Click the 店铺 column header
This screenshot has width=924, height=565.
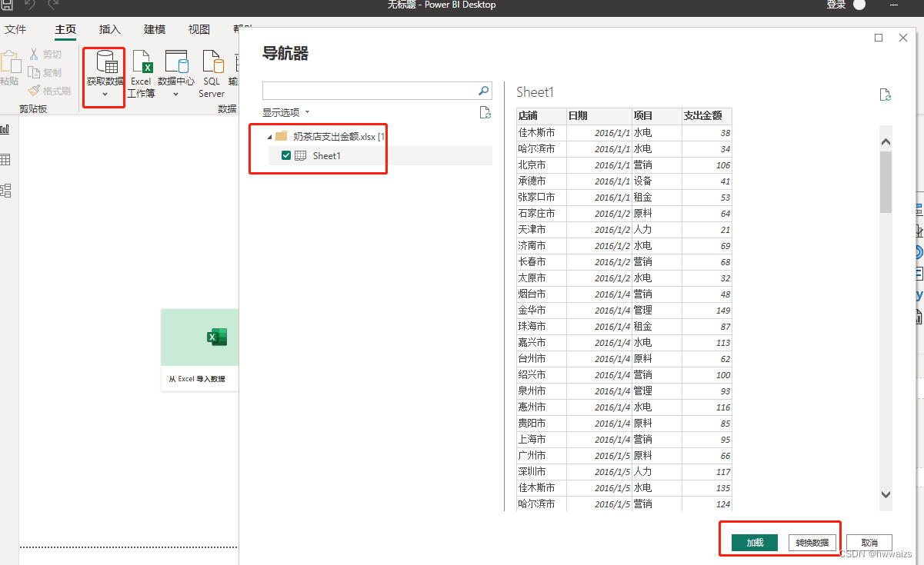542,116
